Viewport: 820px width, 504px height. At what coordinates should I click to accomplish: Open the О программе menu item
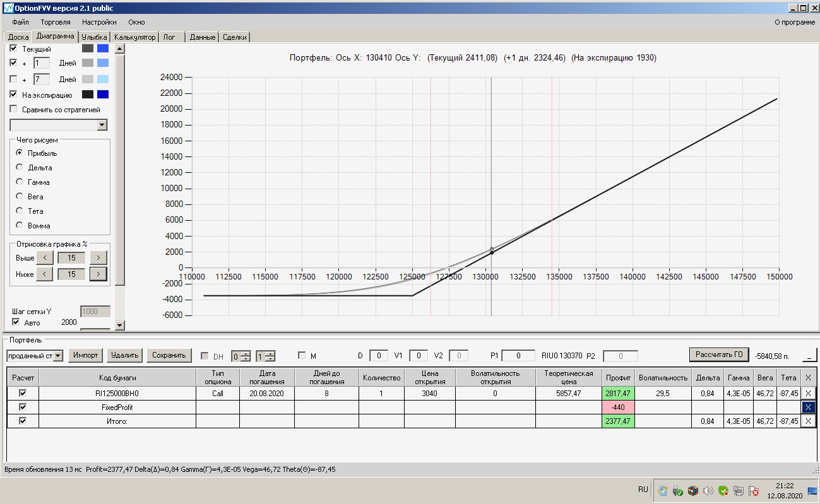(x=795, y=22)
